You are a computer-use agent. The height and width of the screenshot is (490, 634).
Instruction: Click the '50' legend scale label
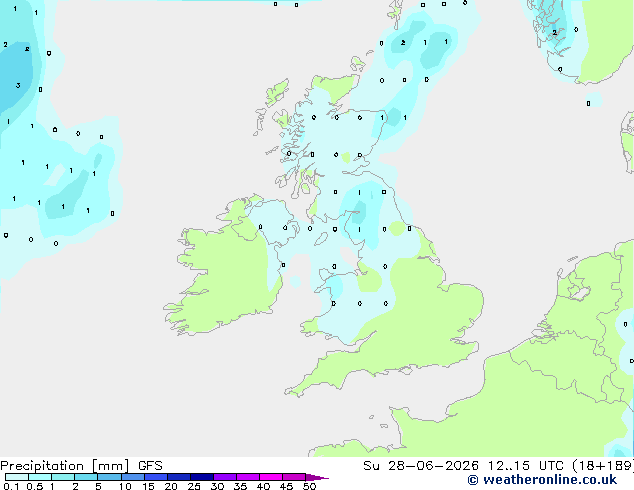(309, 486)
